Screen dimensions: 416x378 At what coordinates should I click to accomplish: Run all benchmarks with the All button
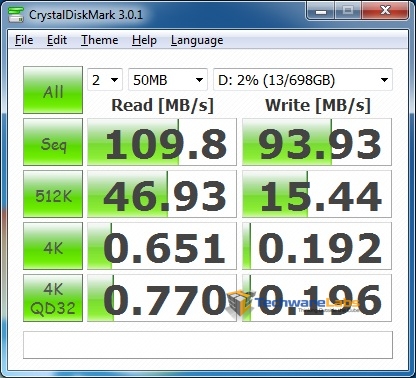53,90
